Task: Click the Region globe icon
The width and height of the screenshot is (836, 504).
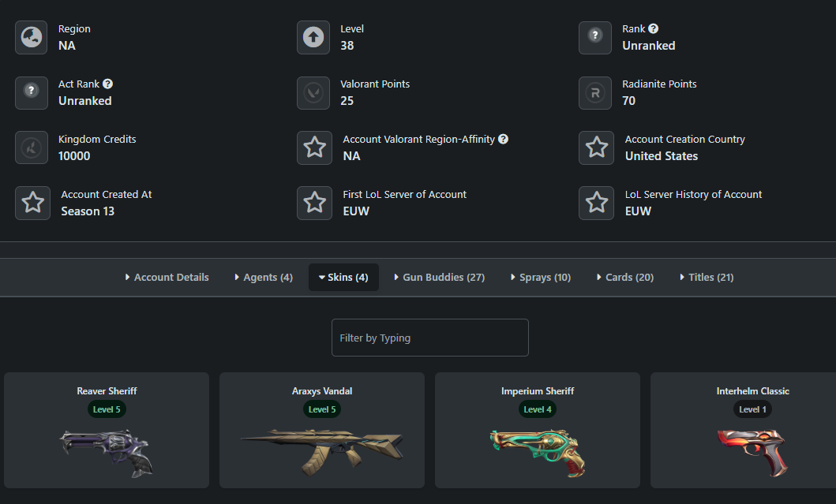Action: (32, 37)
